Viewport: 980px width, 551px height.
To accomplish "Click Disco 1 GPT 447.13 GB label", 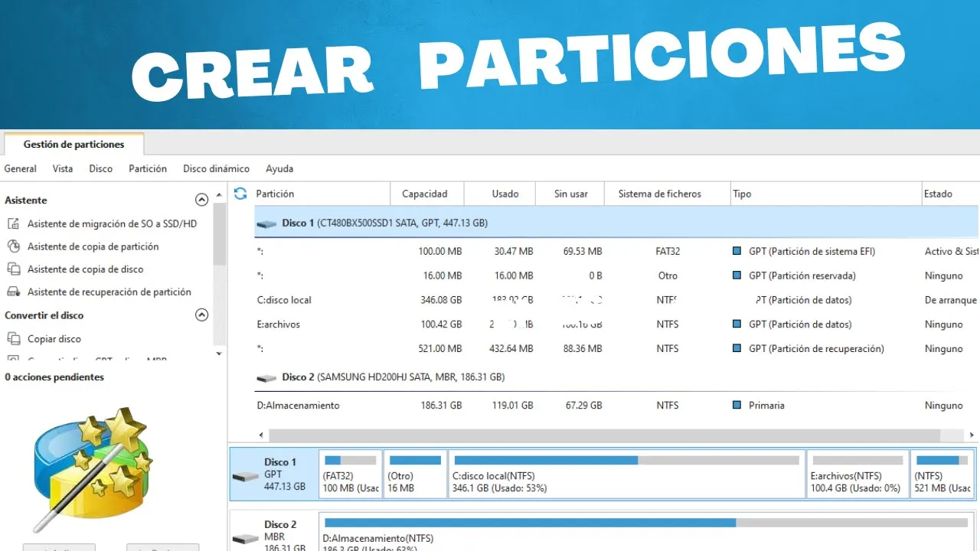I will click(285, 474).
